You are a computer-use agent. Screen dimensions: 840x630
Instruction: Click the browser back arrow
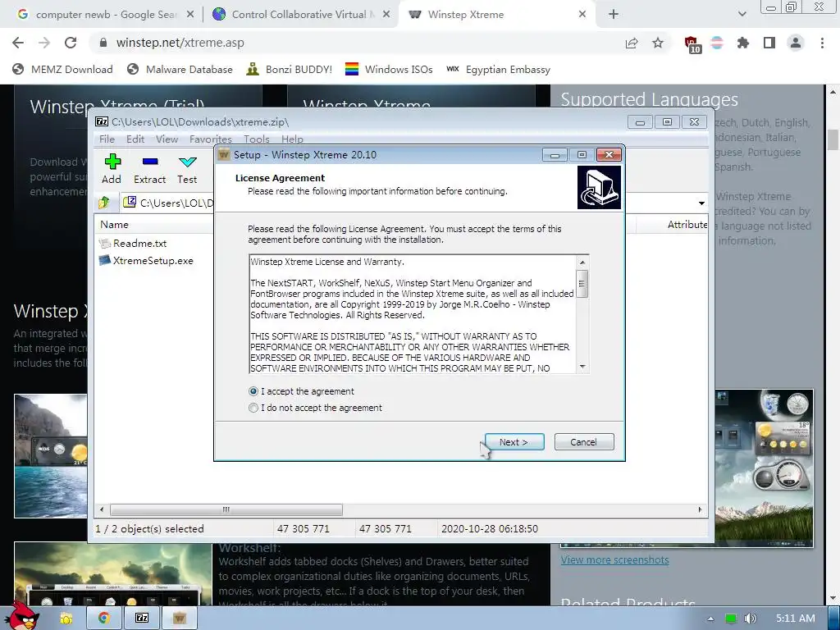coord(18,43)
